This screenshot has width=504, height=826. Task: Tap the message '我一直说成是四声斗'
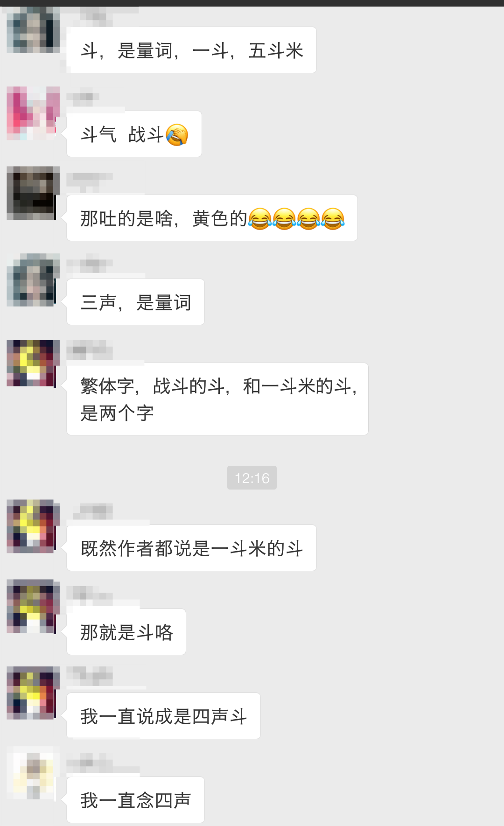pos(163,716)
